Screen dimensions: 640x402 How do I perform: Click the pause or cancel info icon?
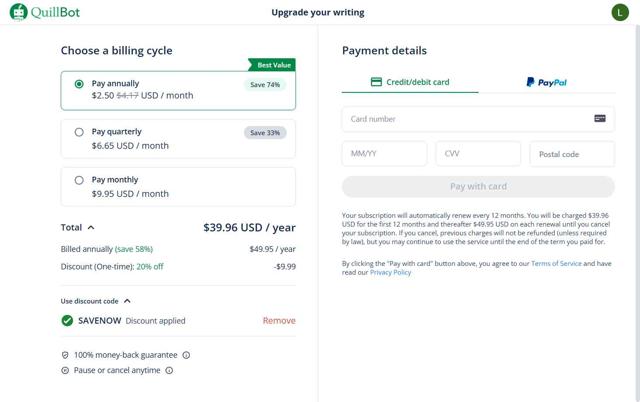(x=169, y=370)
